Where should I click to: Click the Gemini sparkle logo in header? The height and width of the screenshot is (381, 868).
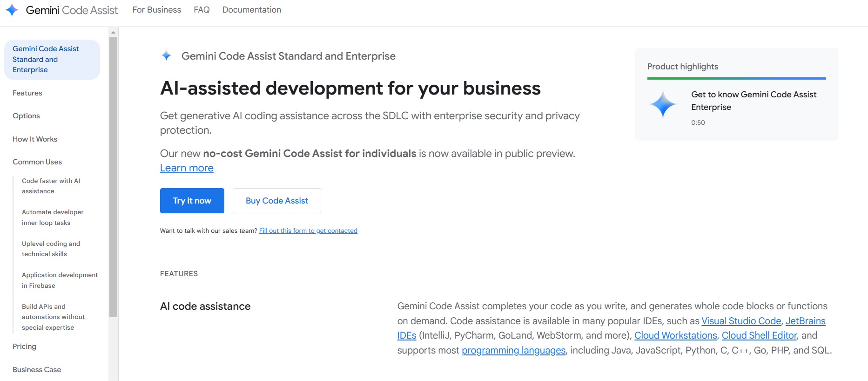(12, 10)
